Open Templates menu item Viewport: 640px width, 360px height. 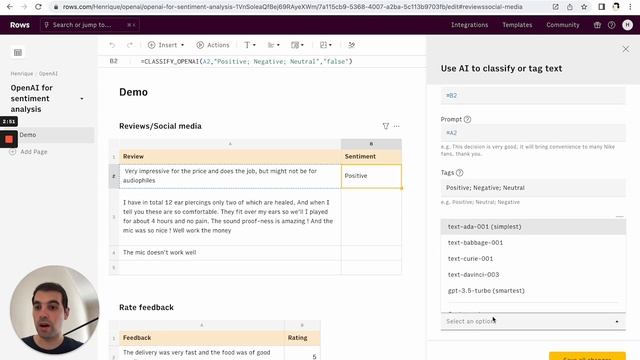pos(517,25)
